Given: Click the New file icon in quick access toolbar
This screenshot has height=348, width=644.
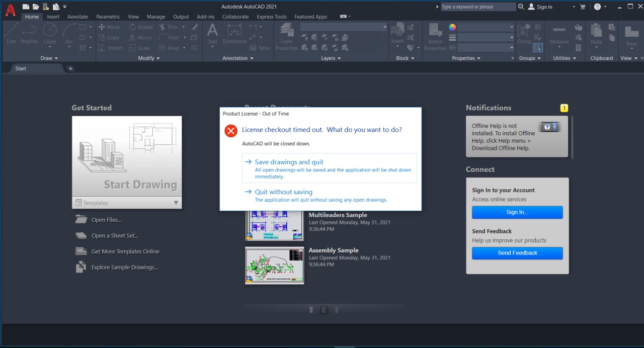Looking at the screenshot, I should point(26,7).
